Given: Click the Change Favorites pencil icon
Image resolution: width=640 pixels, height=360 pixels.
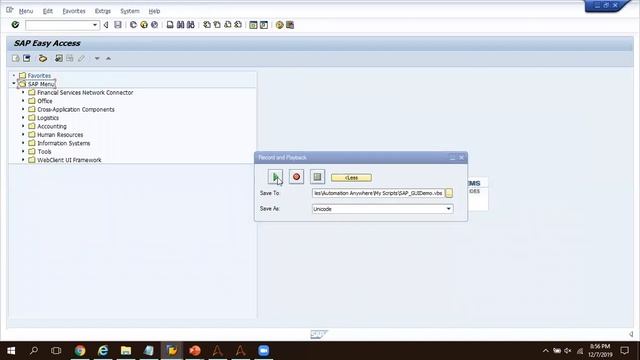Looking at the screenshot, I should (x=81, y=58).
